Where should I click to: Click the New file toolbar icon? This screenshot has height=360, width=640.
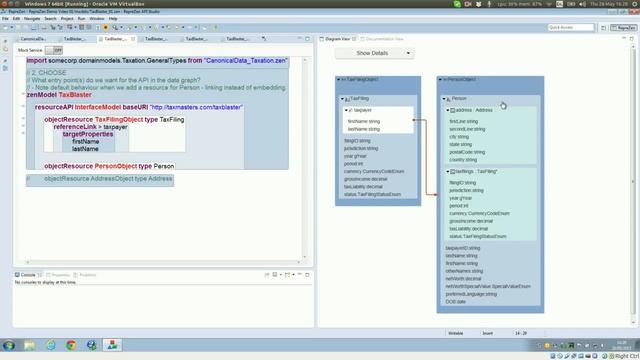coord(6,27)
